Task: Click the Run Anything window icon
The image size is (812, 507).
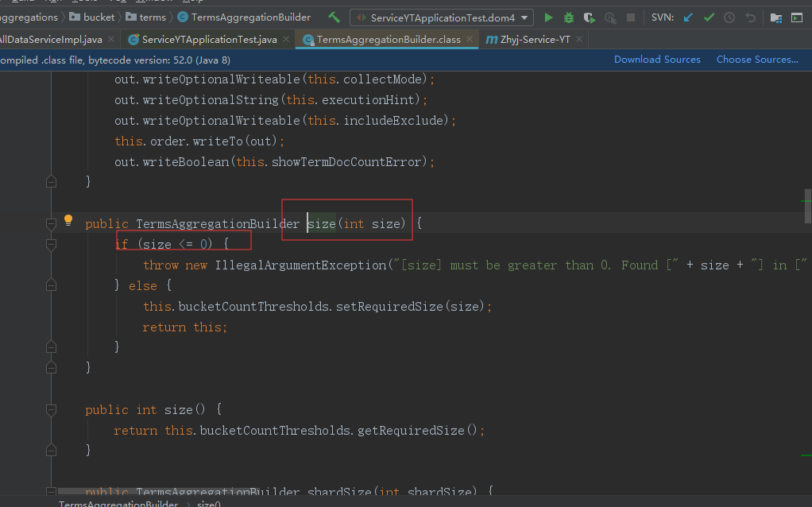Action: 797,18
